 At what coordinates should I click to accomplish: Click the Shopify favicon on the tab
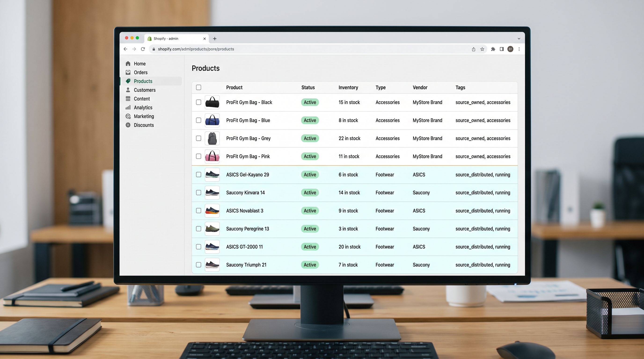pos(150,39)
